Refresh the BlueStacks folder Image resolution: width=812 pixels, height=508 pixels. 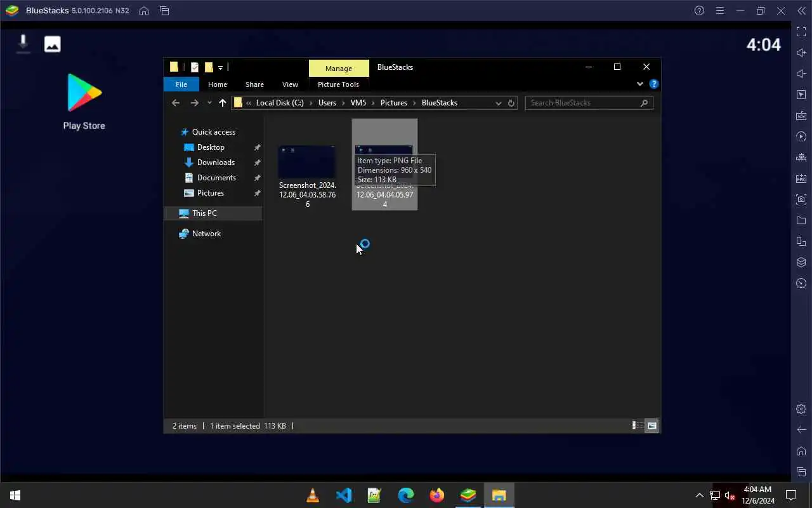[511, 103]
